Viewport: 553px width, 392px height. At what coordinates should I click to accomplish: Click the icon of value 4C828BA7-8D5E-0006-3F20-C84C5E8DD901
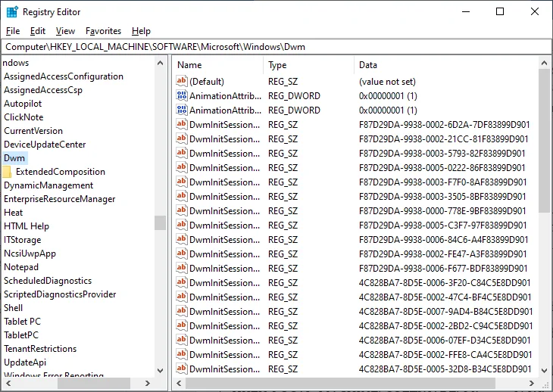[181, 282]
